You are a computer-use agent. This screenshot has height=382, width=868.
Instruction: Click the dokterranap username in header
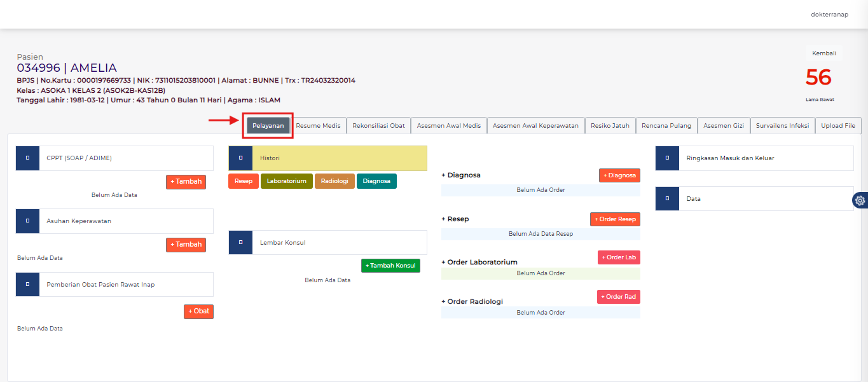point(829,15)
